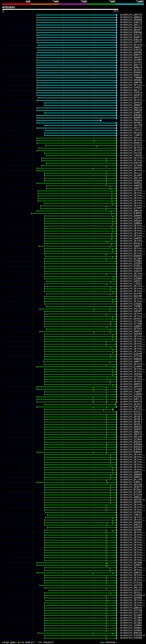
Task: Select the UniRef100_A4S1Z1 label
Action: point(131,138)
